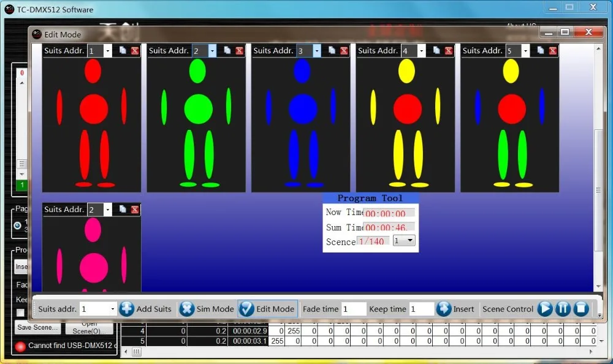This screenshot has width=613, height=364.
Task: Click the red torso of suit 1
Action: (94, 109)
